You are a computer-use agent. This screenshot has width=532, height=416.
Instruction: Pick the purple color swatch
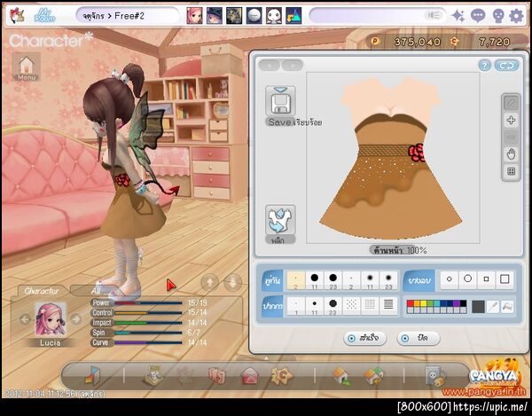tap(457, 303)
